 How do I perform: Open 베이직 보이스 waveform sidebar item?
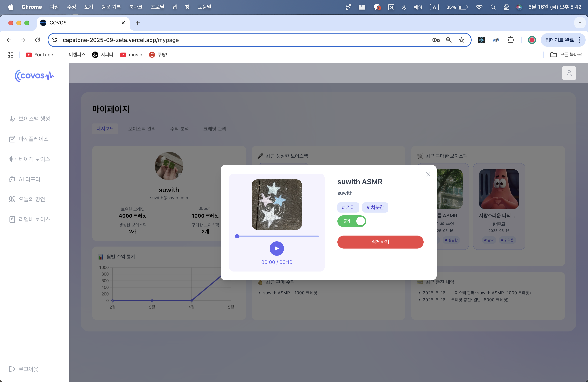point(30,159)
